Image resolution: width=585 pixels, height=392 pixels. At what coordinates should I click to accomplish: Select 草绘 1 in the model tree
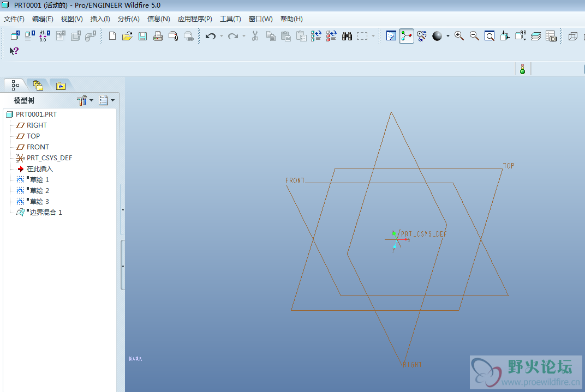pos(33,179)
